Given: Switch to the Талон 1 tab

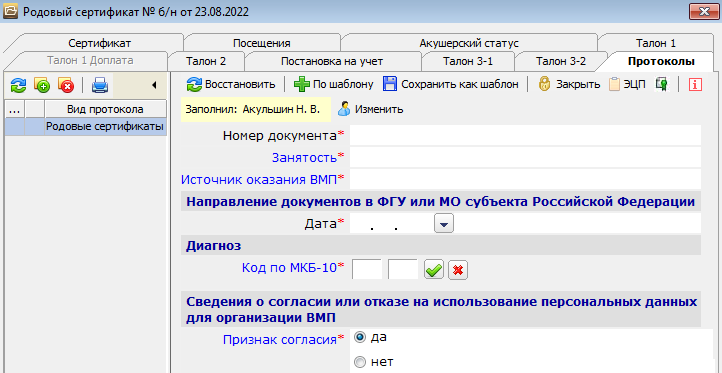Looking at the screenshot, I should [x=656, y=43].
